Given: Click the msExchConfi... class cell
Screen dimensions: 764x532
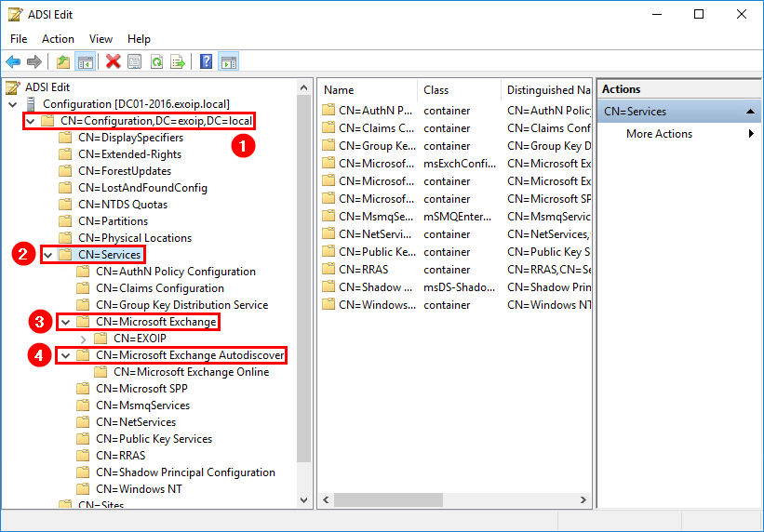Looking at the screenshot, I should 460,163.
